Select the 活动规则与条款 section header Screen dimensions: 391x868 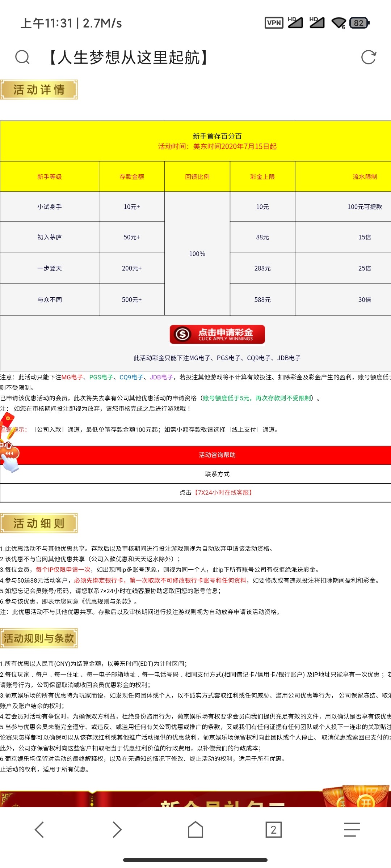tap(39, 638)
